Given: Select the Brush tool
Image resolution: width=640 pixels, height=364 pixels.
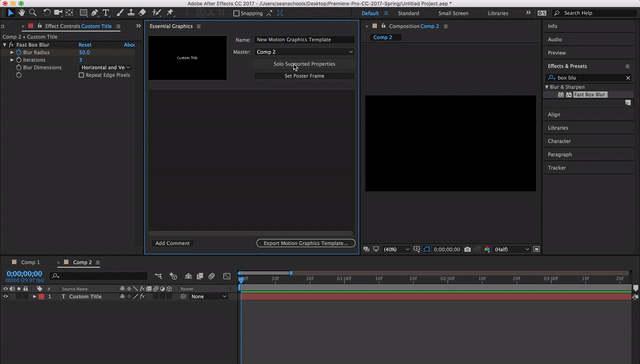Looking at the screenshot, I should tap(120, 13).
